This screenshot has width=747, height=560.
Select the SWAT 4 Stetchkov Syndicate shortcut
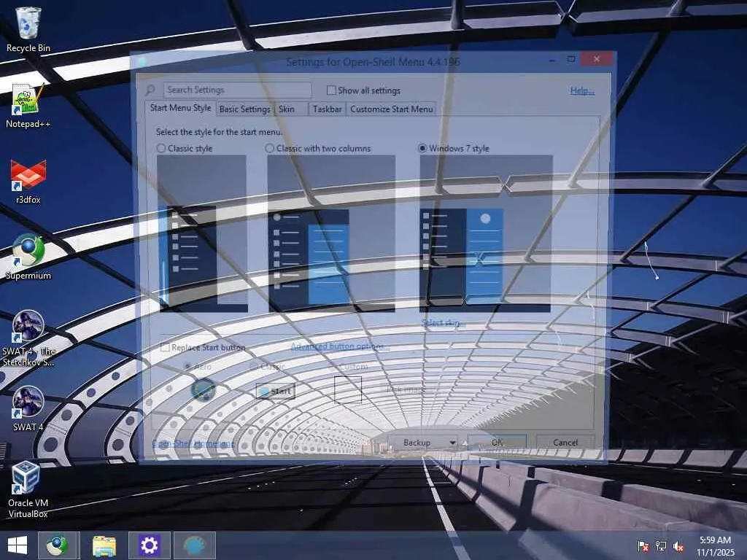pos(28,338)
